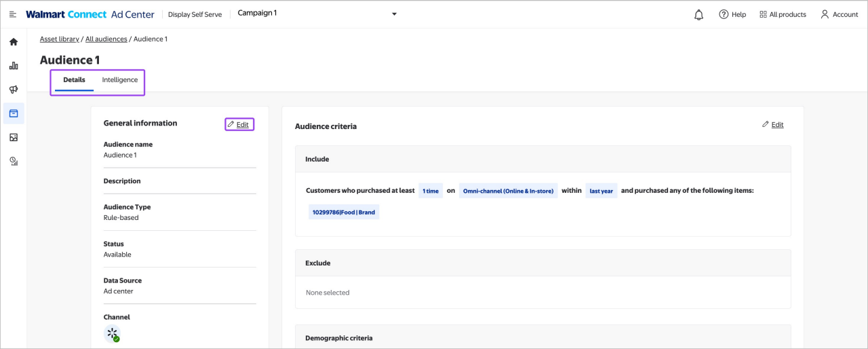Click the All products label
Viewport: 868px width, 349px height.
pos(788,14)
